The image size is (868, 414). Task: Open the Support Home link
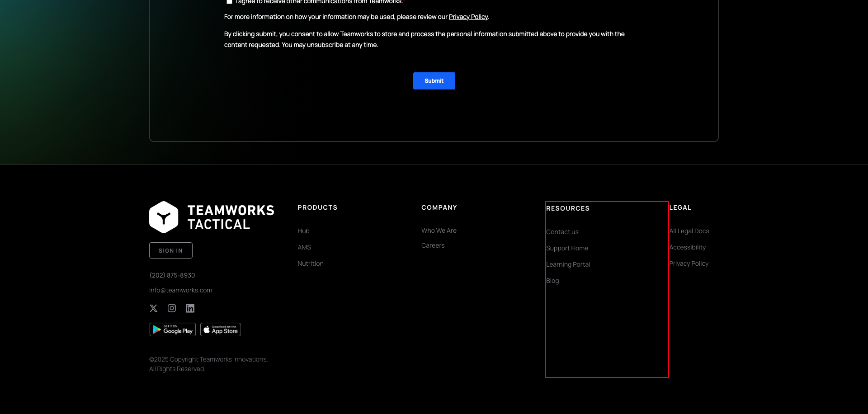point(567,248)
